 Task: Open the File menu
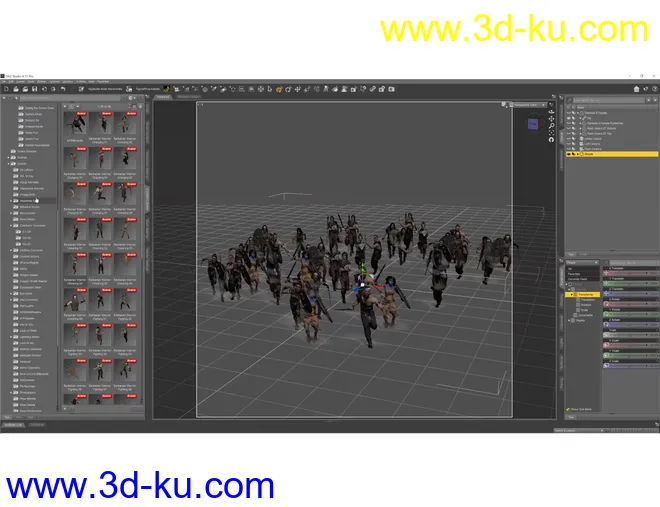5,80
